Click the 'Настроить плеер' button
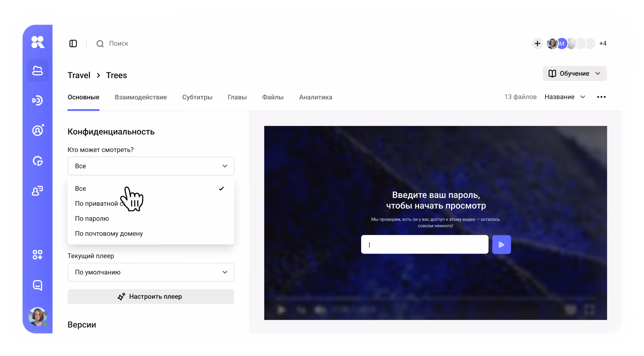Image resolution: width=644 pixels, height=356 pixels. click(151, 297)
